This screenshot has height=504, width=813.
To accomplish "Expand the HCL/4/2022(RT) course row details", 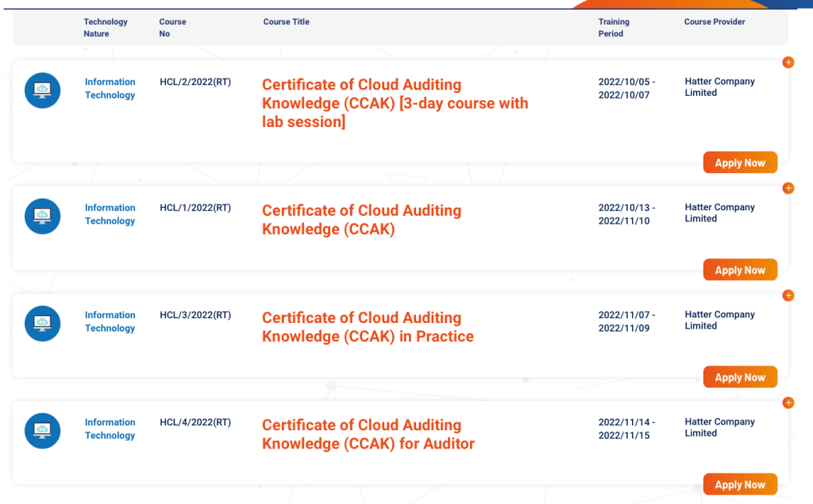I will 788,402.
